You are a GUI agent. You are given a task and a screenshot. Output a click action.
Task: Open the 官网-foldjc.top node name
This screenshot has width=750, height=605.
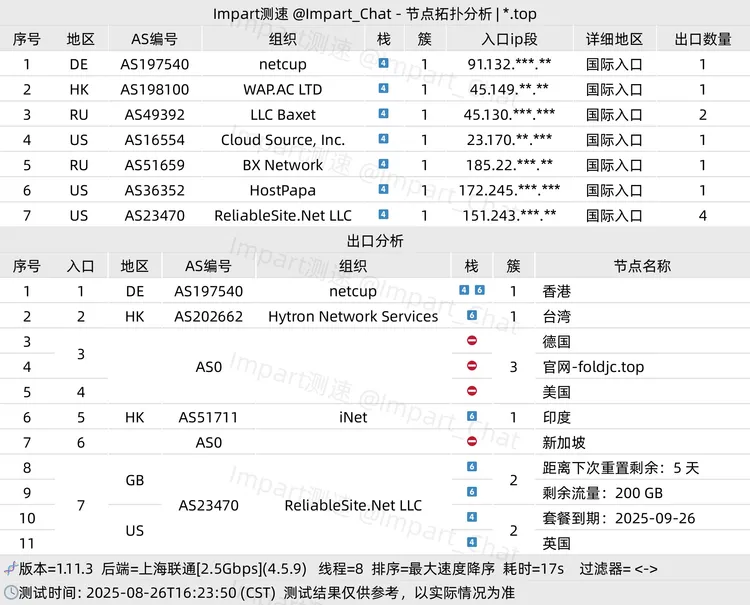point(593,367)
